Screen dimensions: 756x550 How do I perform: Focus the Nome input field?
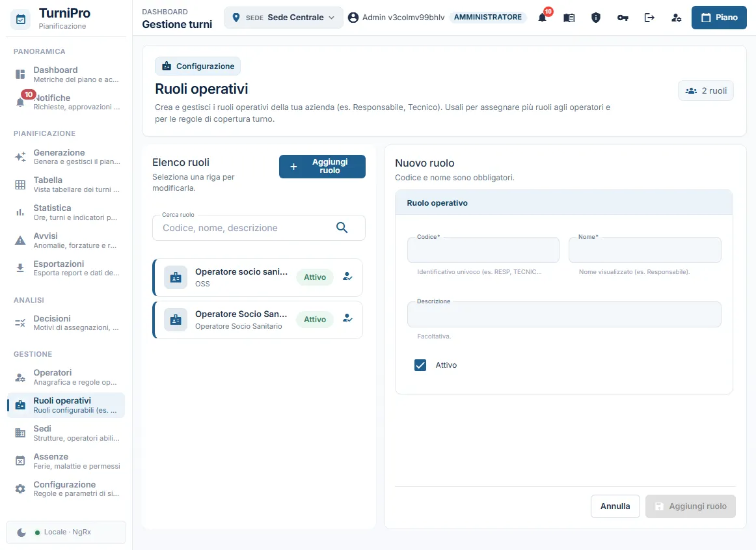645,250
